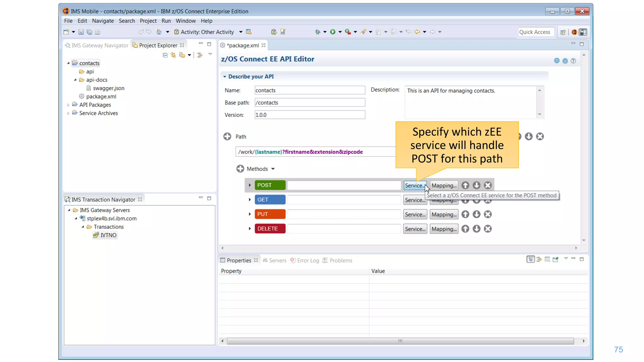Switch to the Error Log tab

(x=308, y=260)
